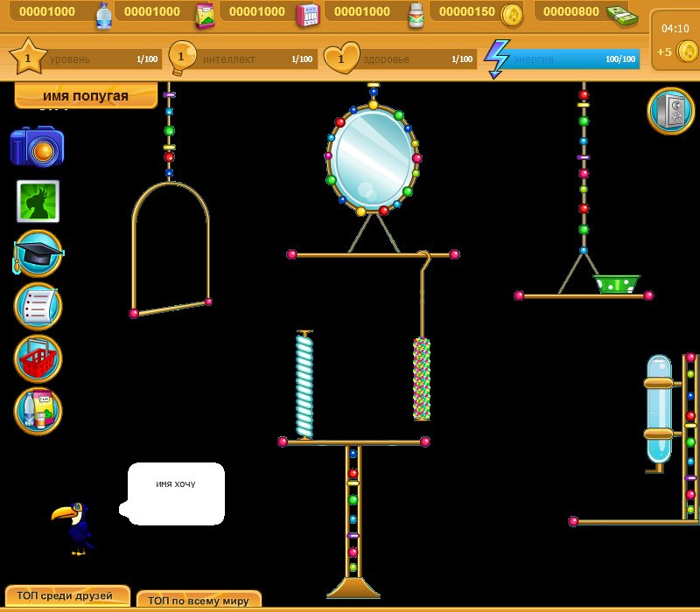Image resolution: width=700 pixels, height=612 pixels.
Task: Click the blue camera icon
Action: (x=37, y=147)
